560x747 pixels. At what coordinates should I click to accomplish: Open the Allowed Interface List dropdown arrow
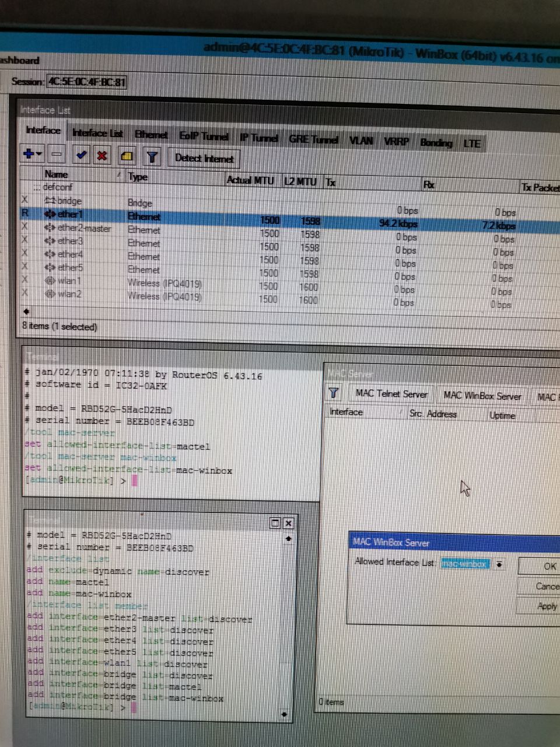[x=500, y=564]
